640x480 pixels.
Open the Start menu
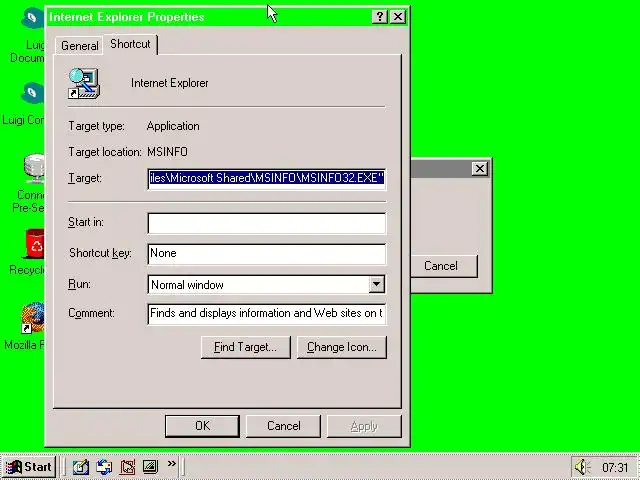29,467
